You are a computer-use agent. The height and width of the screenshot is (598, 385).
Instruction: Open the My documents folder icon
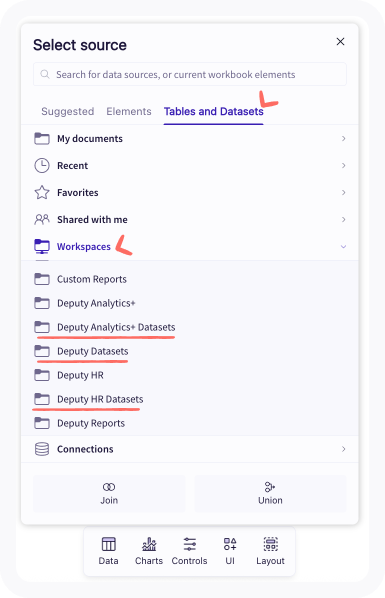(x=42, y=138)
